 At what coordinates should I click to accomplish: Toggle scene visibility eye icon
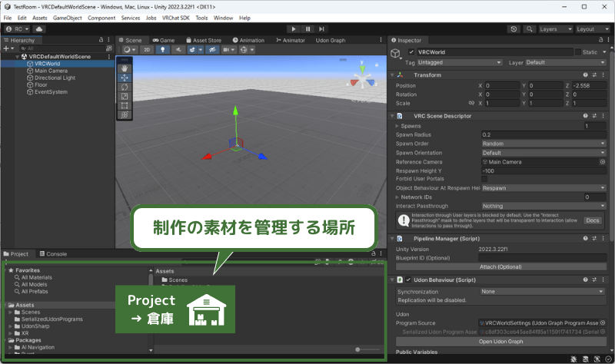tap(212, 50)
